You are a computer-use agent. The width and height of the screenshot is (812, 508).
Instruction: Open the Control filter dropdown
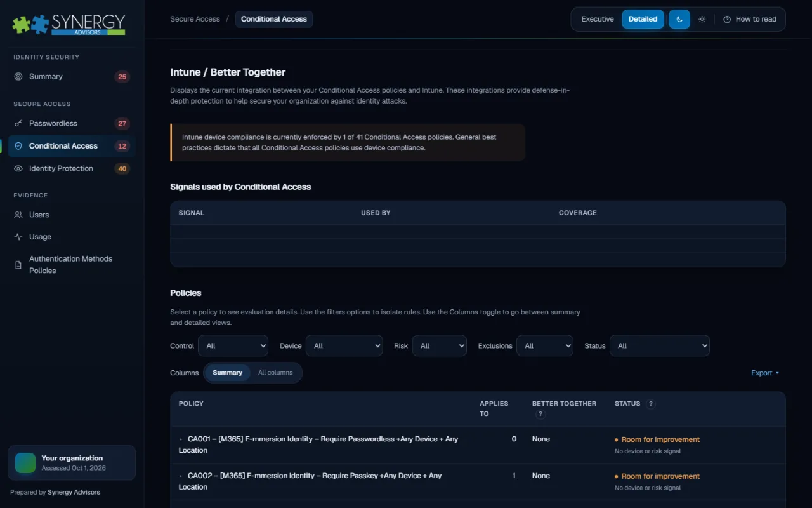click(x=233, y=345)
